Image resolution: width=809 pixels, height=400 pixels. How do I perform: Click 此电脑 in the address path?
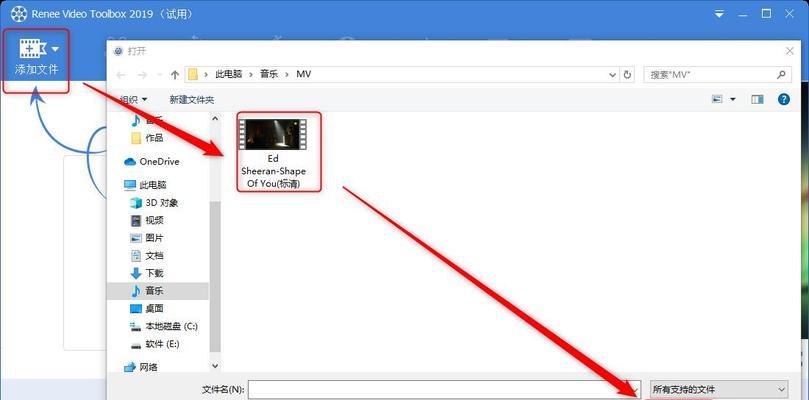tap(230, 74)
